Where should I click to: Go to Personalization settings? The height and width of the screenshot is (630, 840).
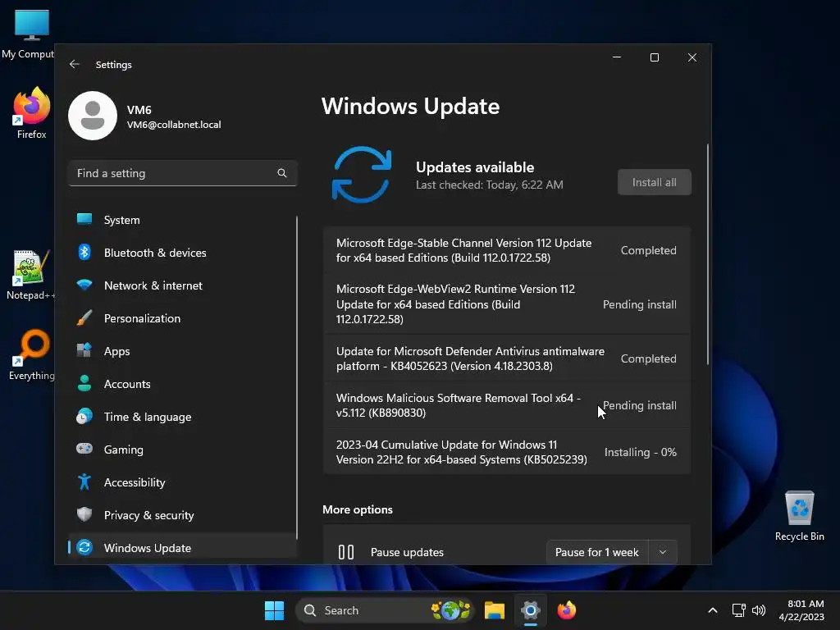tap(182, 317)
